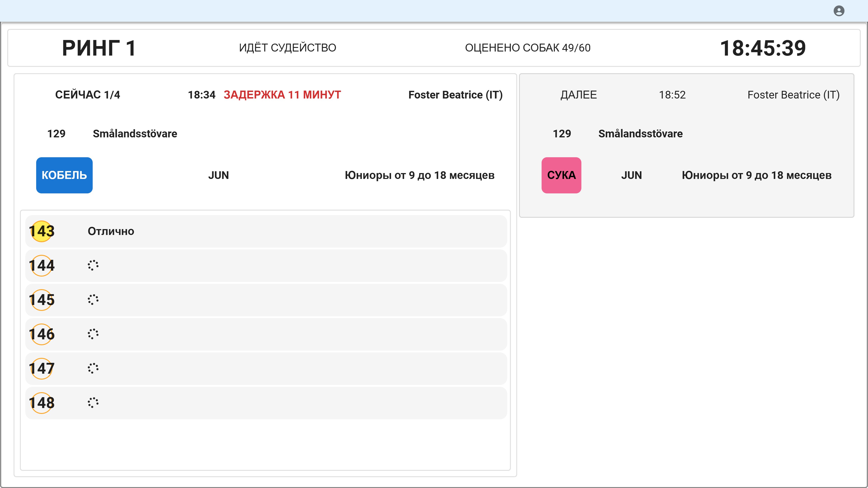868x488 pixels.
Task: Click the ОЦЕНЕНО СОБАК 49/60 counter
Action: tap(528, 48)
